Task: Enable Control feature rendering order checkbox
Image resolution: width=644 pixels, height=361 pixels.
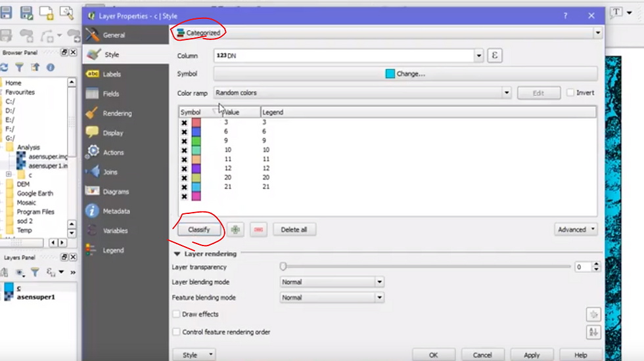Action: point(176,331)
